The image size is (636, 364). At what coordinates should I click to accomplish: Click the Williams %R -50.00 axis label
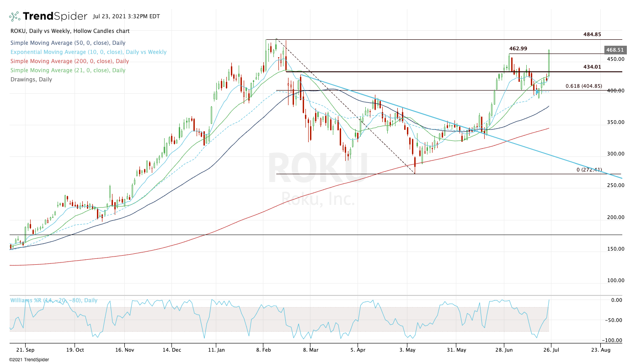coord(615,320)
